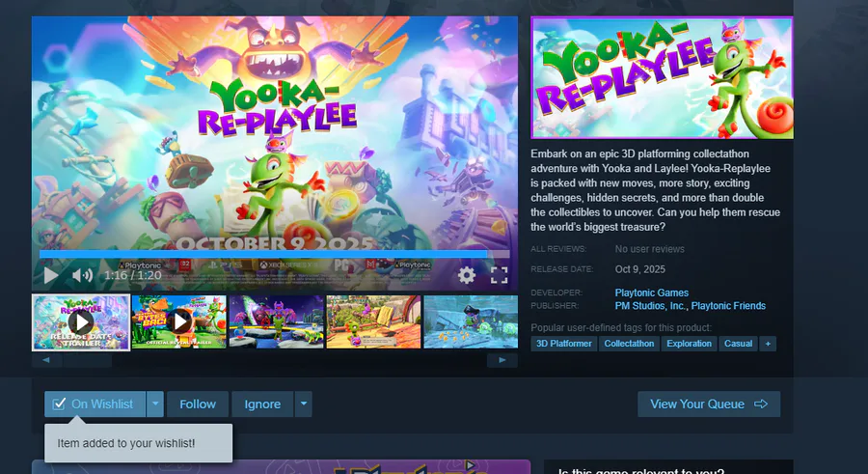The width and height of the screenshot is (868, 474).
Task: Click the No user reviews text
Action: (649, 249)
